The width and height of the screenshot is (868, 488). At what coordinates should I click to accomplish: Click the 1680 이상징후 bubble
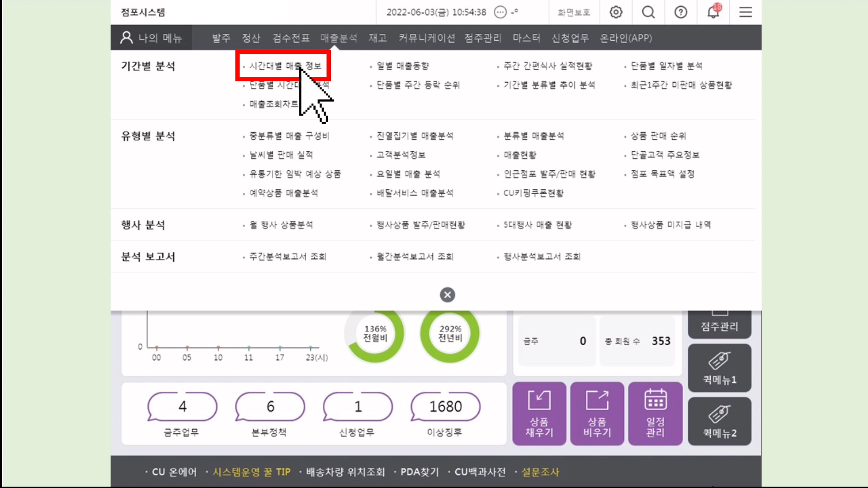point(445,407)
